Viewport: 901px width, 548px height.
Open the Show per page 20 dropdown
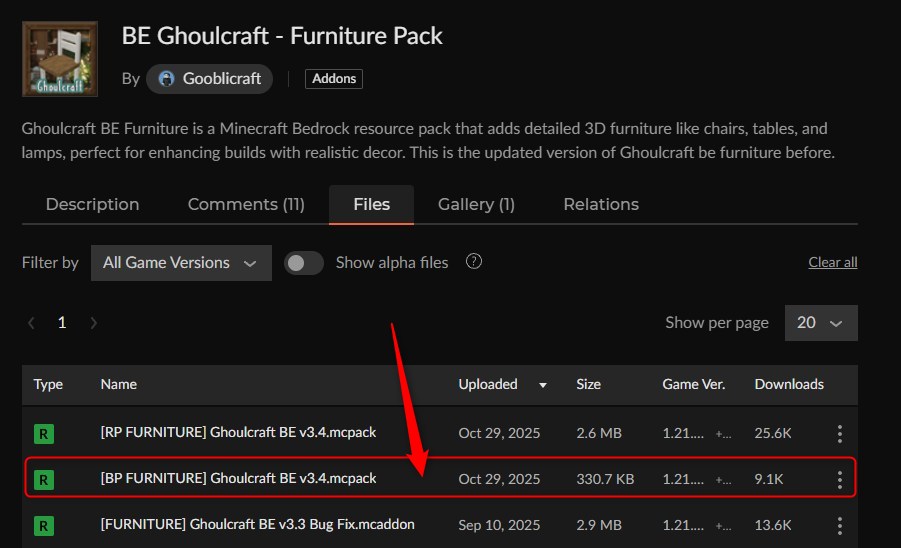(821, 323)
